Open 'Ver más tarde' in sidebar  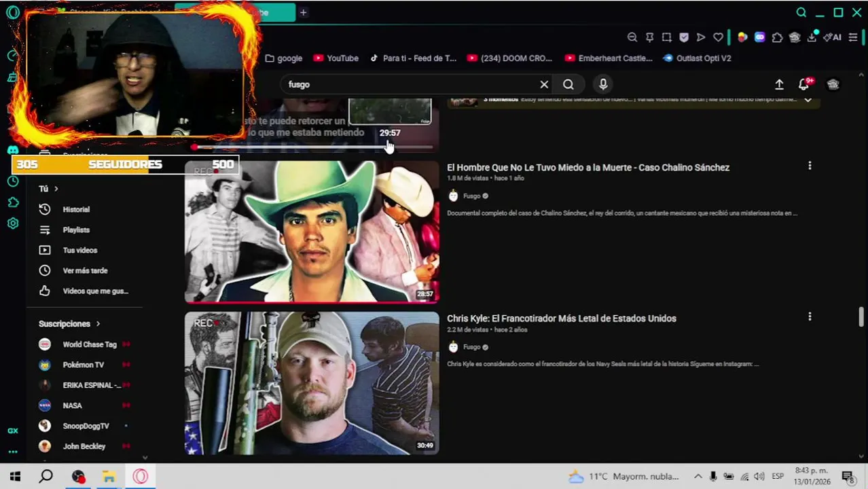[x=85, y=271]
